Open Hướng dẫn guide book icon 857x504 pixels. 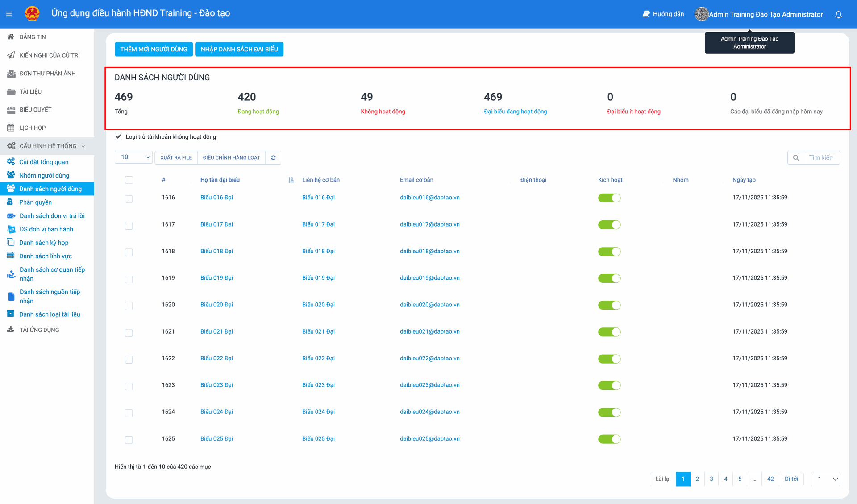click(646, 14)
